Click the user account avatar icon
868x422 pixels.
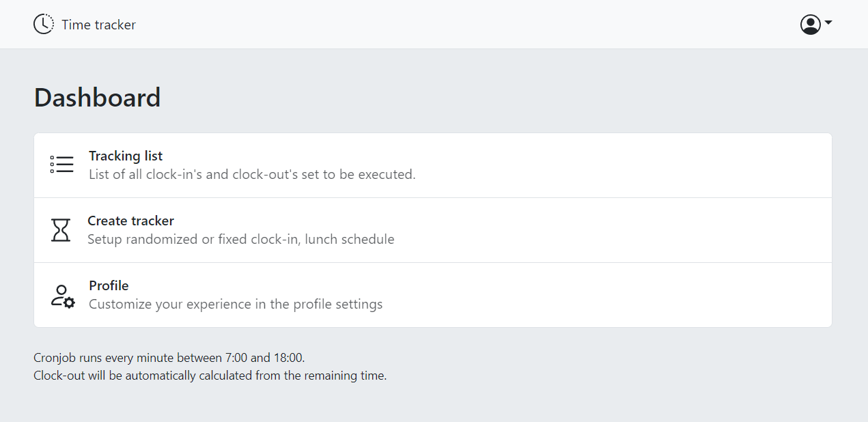coord(810,25)
